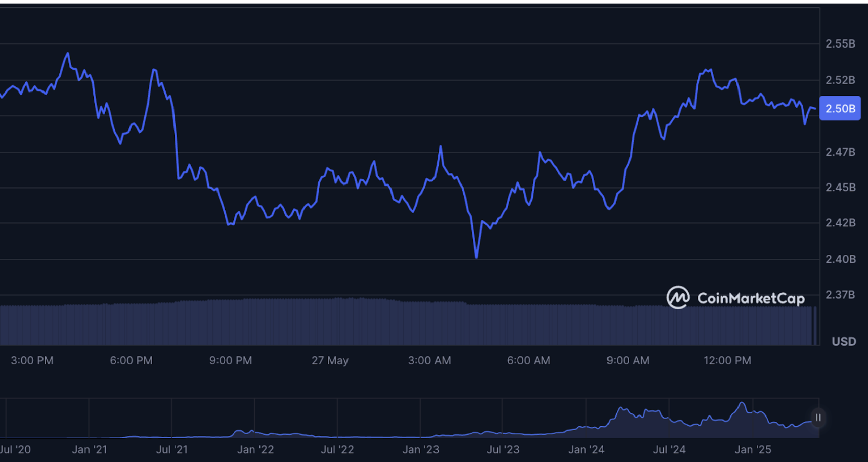Click the 2.52B axis label

coord(840,80)
